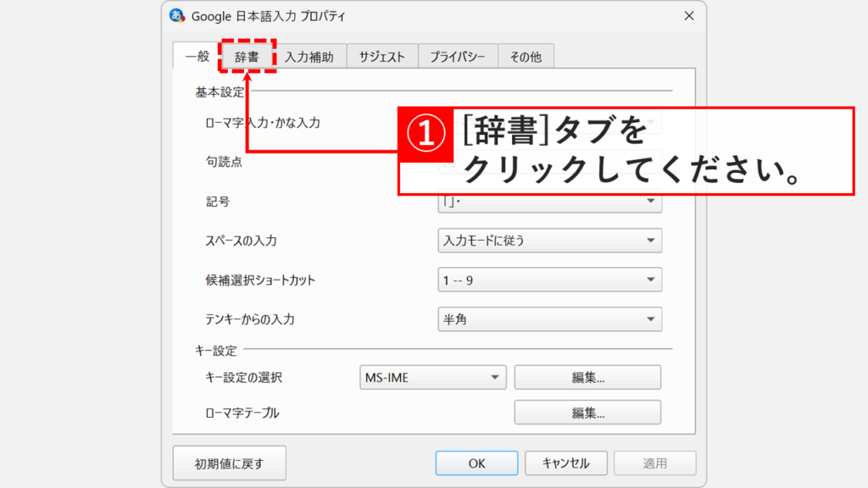Click the 記号 label
The image size is (868, 488).
pos(218,202)
